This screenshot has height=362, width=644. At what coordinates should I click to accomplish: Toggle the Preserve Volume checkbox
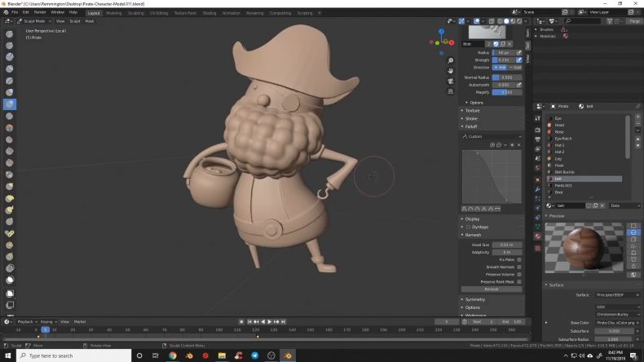coord(518,274)
